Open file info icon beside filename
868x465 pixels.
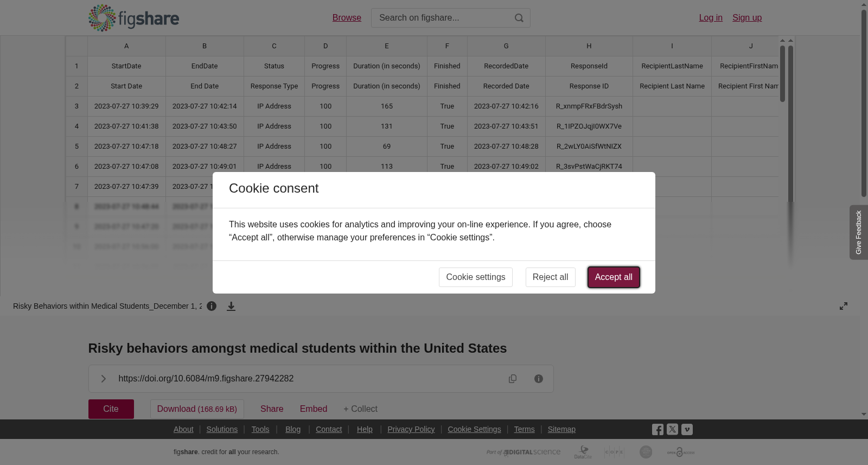[x=212, y=306]
